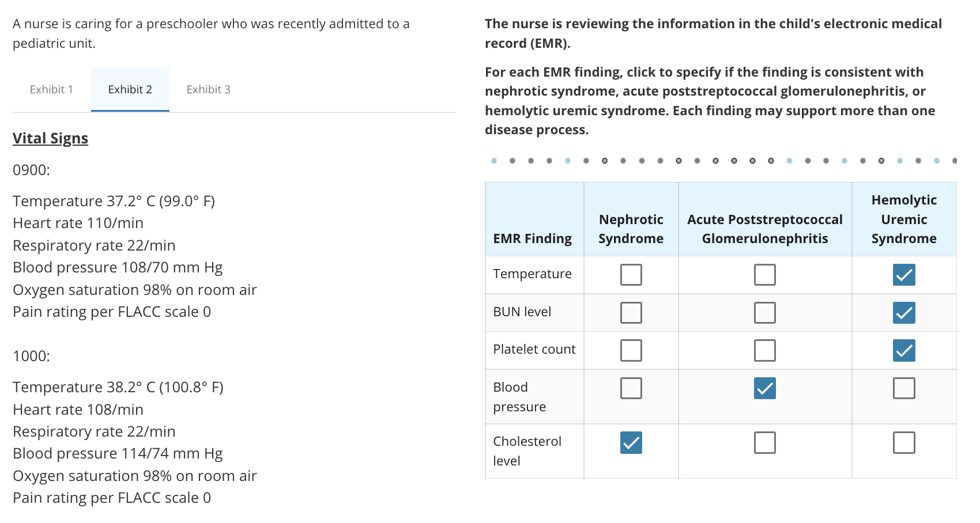Uncheck Glomerulonephritis for Blood pressure
Screen dimensions: 980x523
point(764,388)
